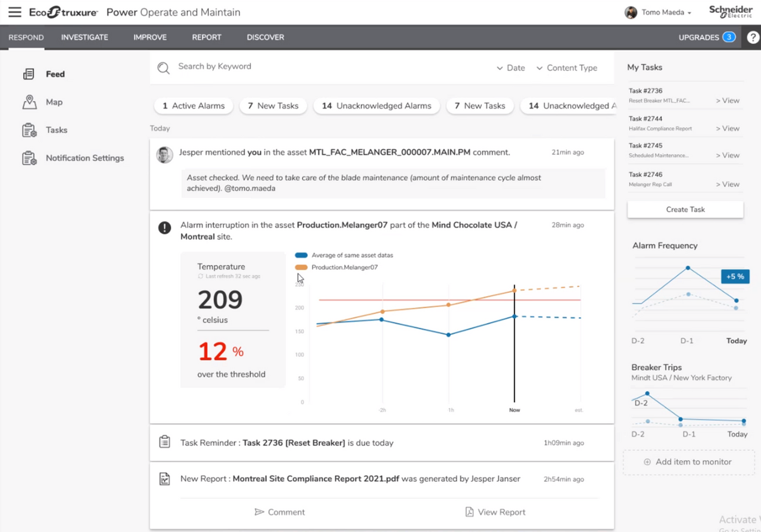This screenshot has width=761, height=532.
Task: Switch to the REPORT tab
Action: (207, 37)
